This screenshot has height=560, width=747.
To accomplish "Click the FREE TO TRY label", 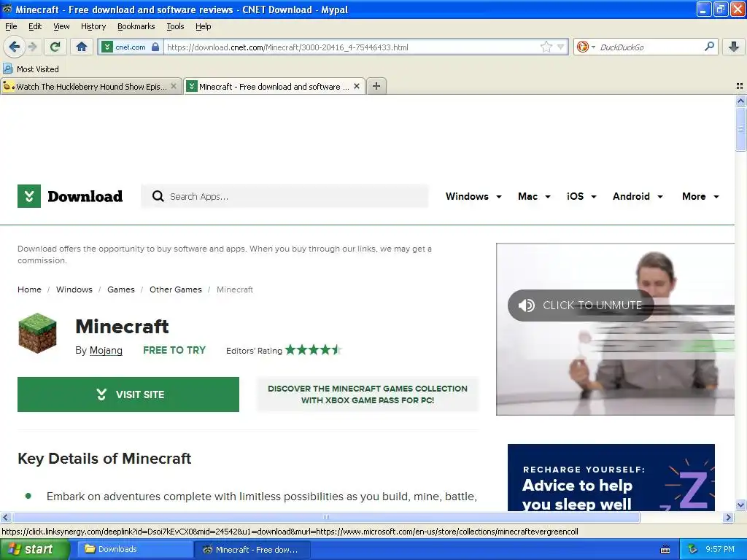I will (x=174, y=350).
